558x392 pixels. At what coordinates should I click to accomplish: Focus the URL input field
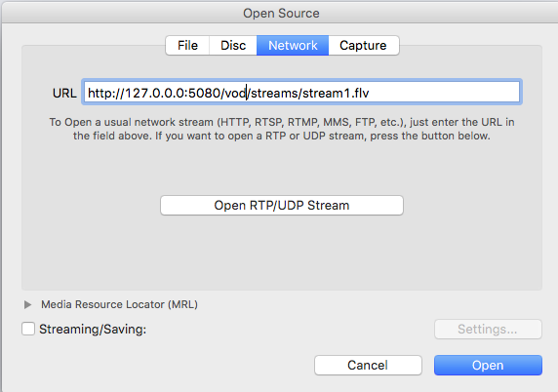tap(301, 92)
